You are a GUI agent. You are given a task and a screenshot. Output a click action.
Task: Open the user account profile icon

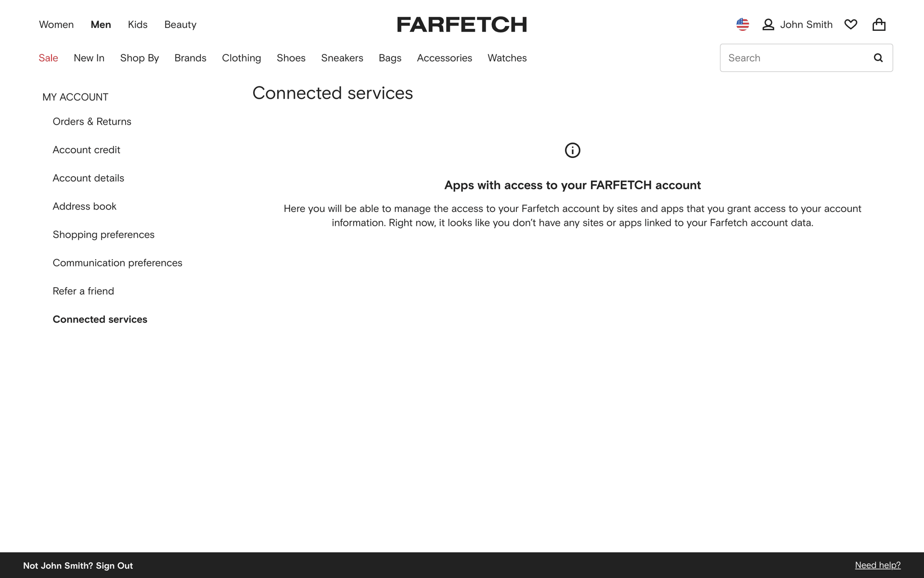point(768,25)
